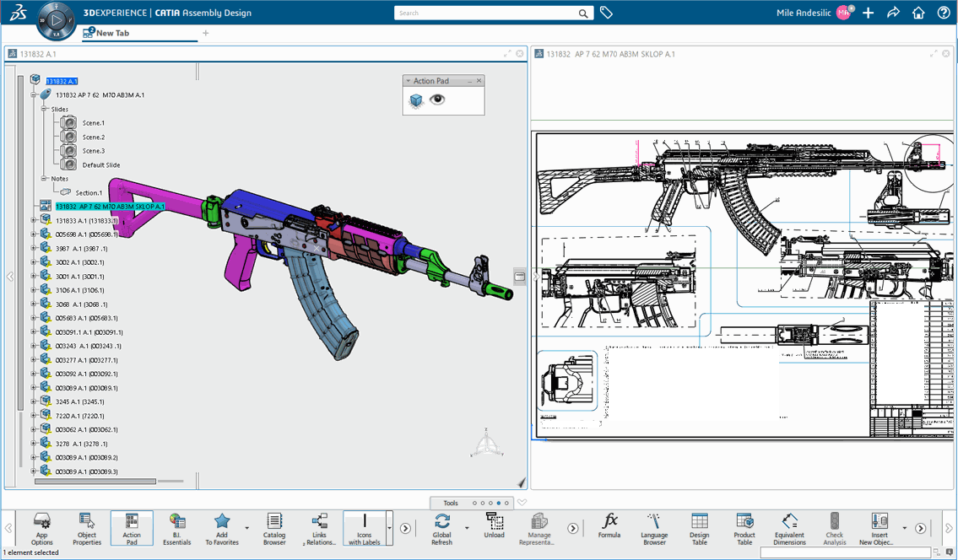This screenshot has width=958, height=560.
Task: Click inside the Search field
Action: (481, 13)
